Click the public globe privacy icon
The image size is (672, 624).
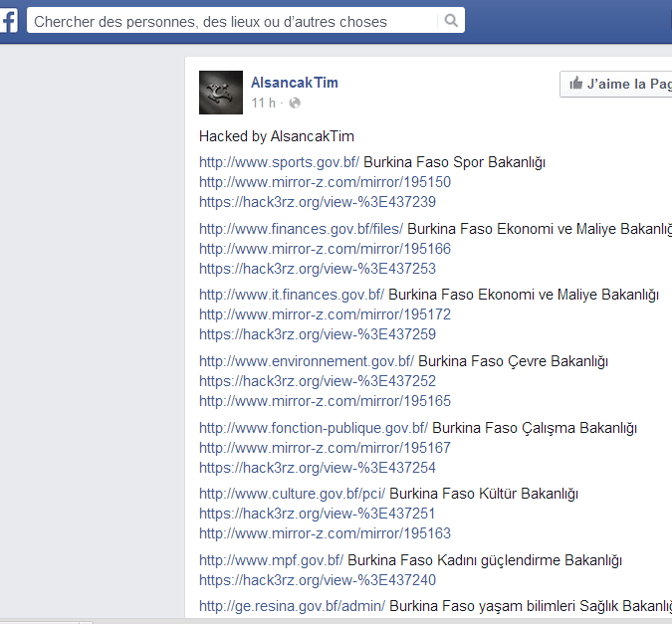click(x=295, y=103)
